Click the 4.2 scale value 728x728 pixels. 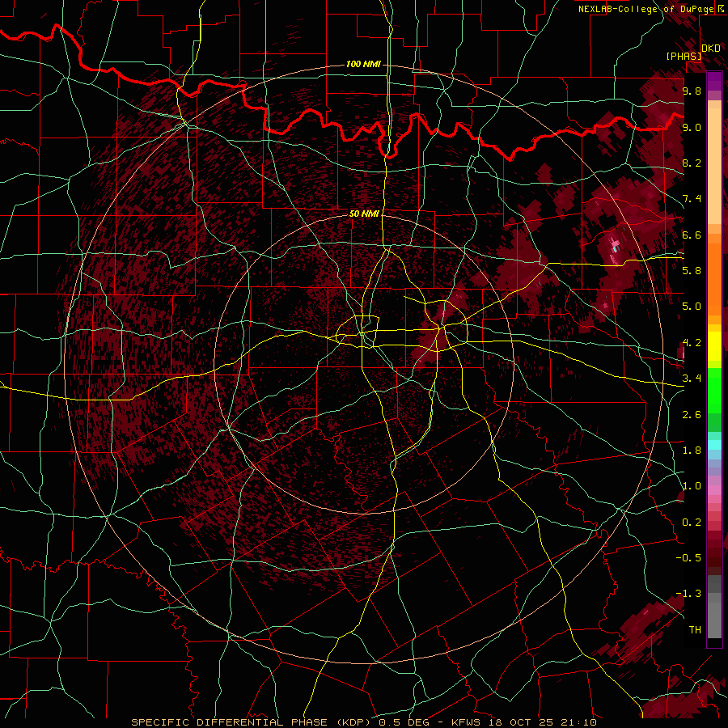click(692, 343)
